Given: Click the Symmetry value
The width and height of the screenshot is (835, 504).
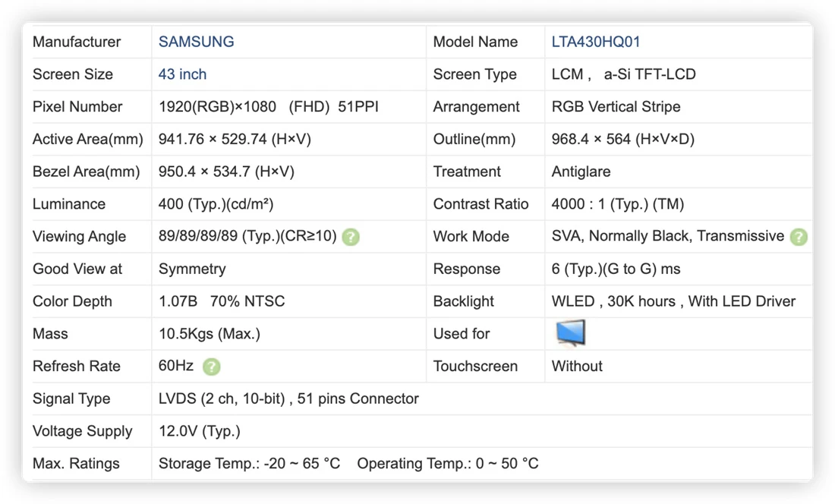Looking at the screenshot, I should (x=192, y=269).
